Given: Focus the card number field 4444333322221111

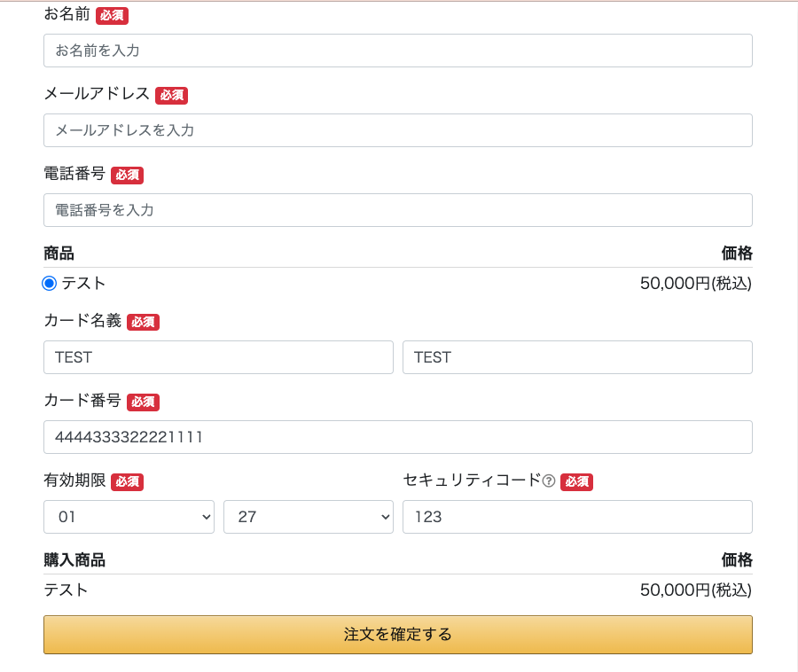Looking at the screenshot, I should coord(397,437).
